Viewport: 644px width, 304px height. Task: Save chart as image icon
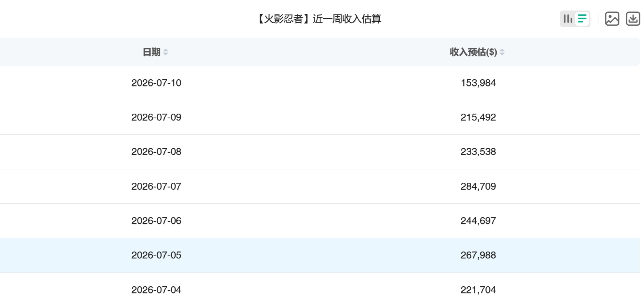pyautogui.click(x=612, y=18)
